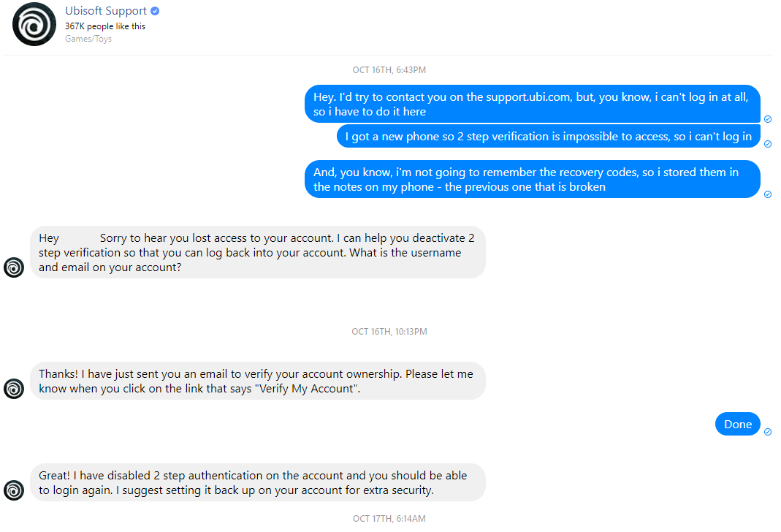
Task: Click the OCT 16TH, 10:13PM timestamp
Action: [389, 332]
